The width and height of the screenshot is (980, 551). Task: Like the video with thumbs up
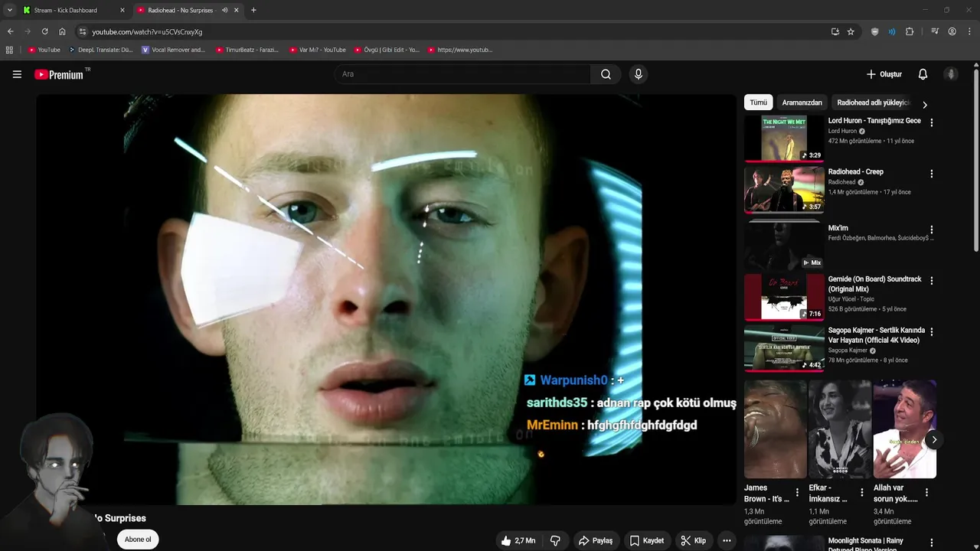tap(518, 540)
